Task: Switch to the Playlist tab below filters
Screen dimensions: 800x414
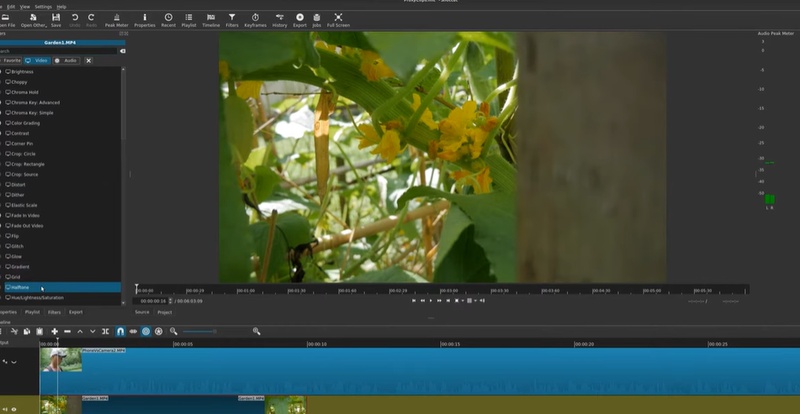Action: [32, 312]
